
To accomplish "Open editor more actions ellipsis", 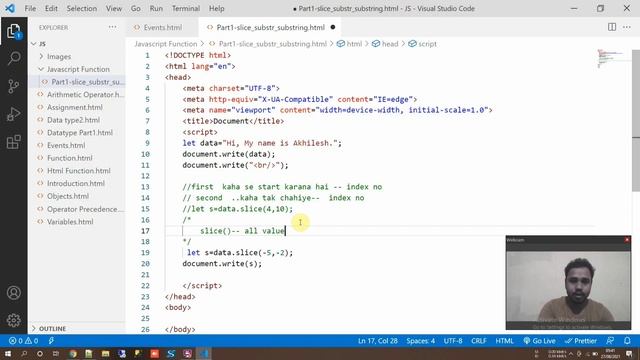I will (x=627, y=27).
